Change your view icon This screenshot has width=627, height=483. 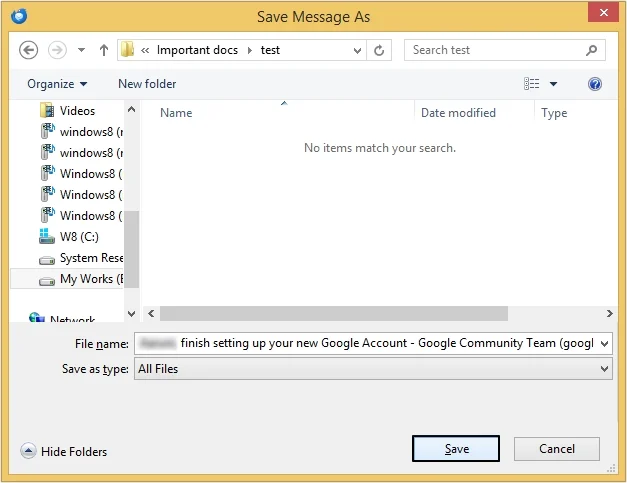531,84
